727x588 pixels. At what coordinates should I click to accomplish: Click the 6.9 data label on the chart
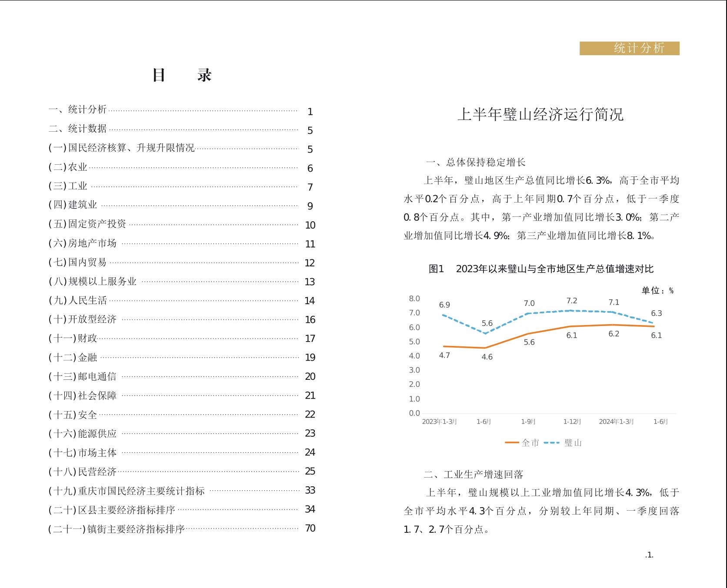coord(444,305)
